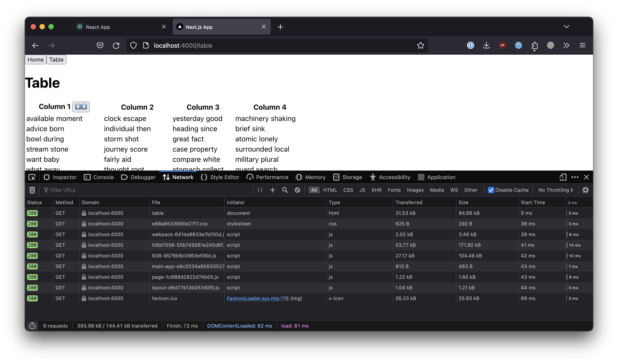The image size is (618, 364).
Task: Filter requests by Images
Action: click(415, 190)
